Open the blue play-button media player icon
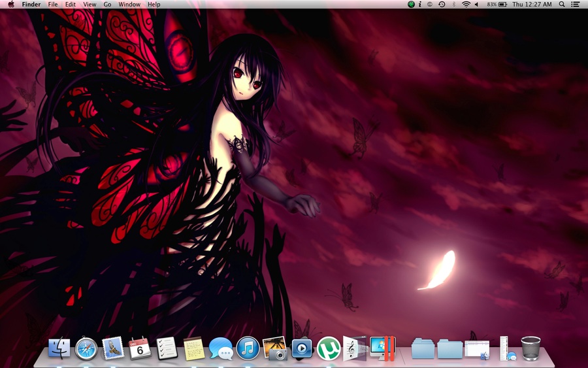 pos(302,348)
